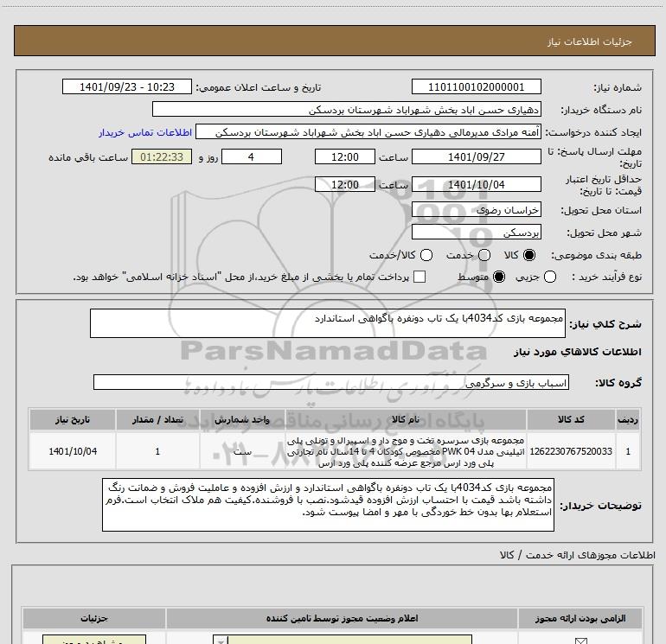Click product code 1262230767520033 cell
This screenshot has height=644, width=666.
571,451
